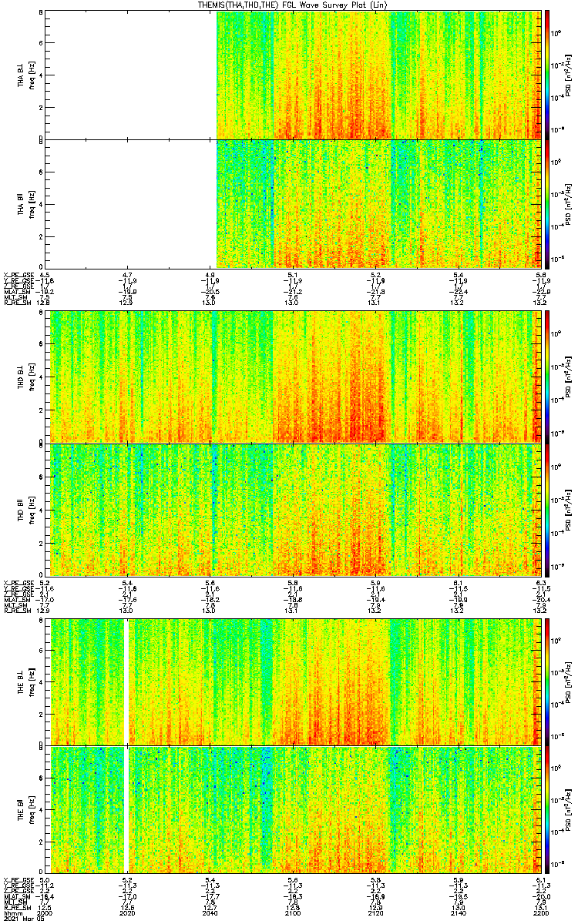Click the THEMIS FGL Wave Survey Plot title
This screenshot has width=578, height=924.
294,5
